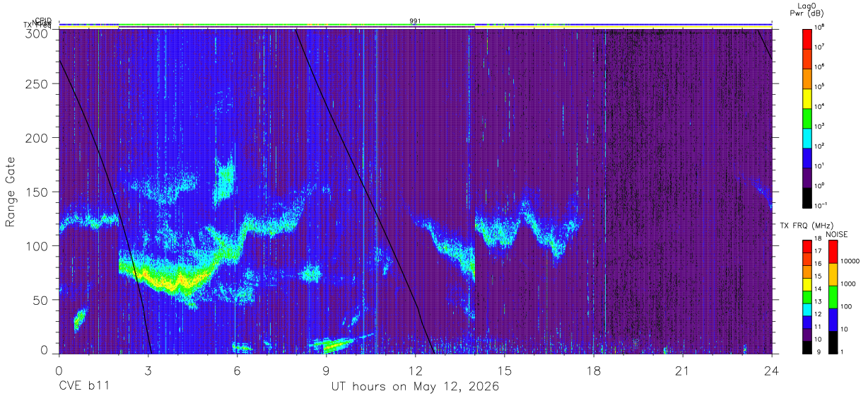Click the '17' label on TX FRQ legend

point(819,252)
